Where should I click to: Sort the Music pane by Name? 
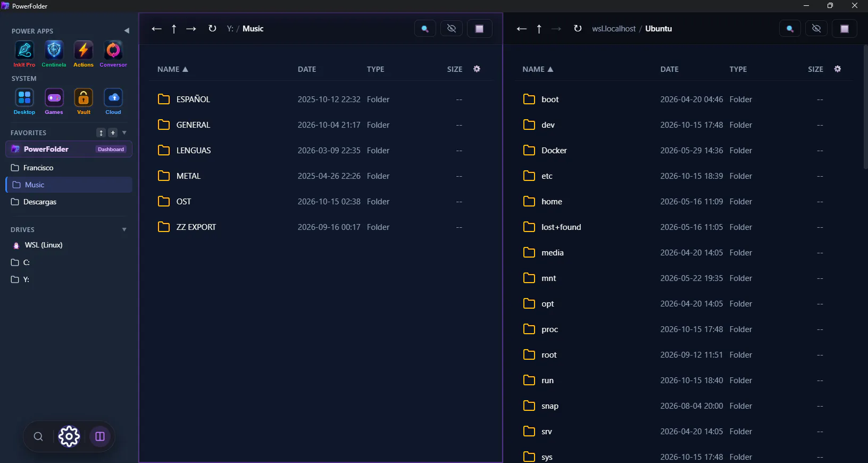(173, 69)
